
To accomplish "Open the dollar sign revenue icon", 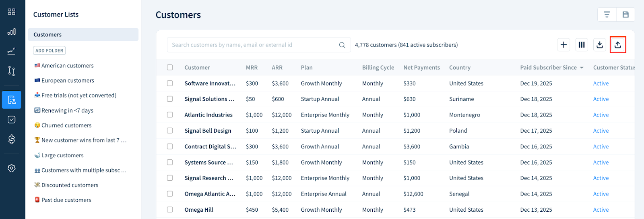I will [12, 139].
